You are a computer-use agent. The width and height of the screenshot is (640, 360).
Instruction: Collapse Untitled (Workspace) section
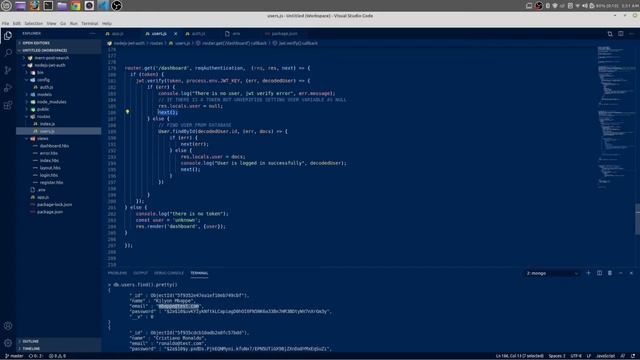58,50
